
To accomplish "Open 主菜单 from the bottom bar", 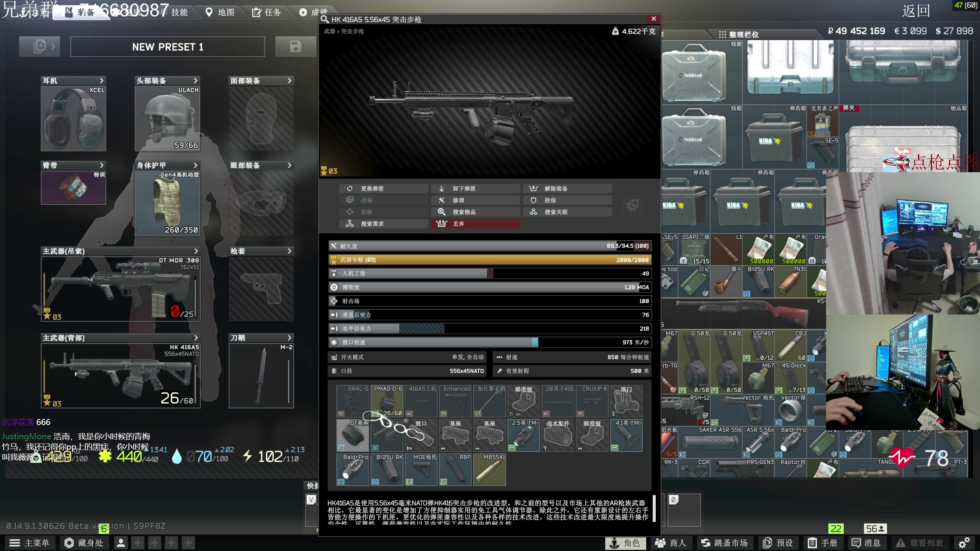I will tap(30, 543).
